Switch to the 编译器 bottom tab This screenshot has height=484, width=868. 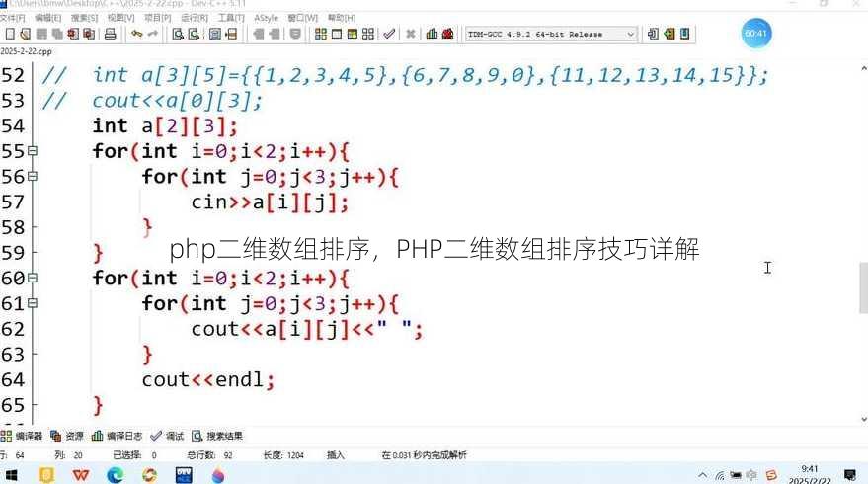[22, 436]
